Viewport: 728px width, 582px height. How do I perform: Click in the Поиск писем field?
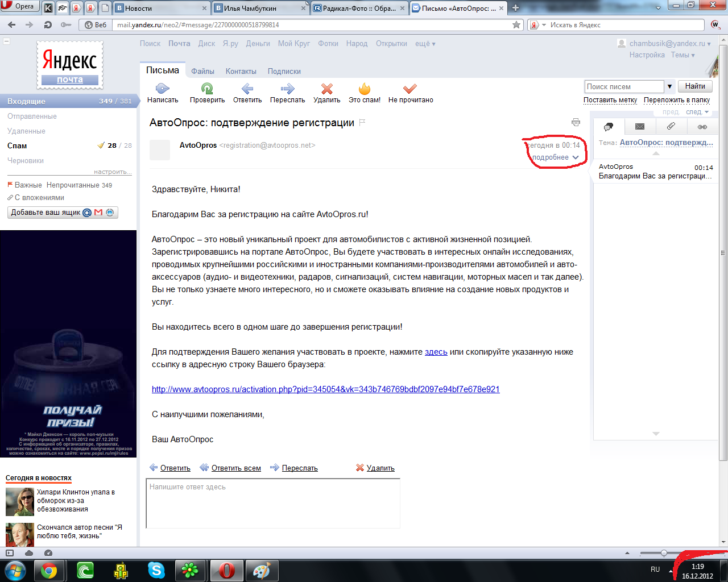click(624, 86)
